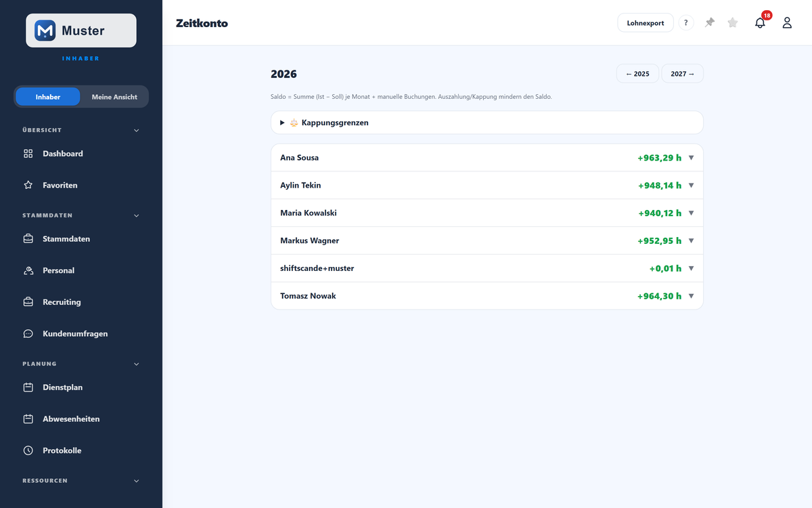
Task: Click the name Tomasz Nowak
Action: pos(308,296)
